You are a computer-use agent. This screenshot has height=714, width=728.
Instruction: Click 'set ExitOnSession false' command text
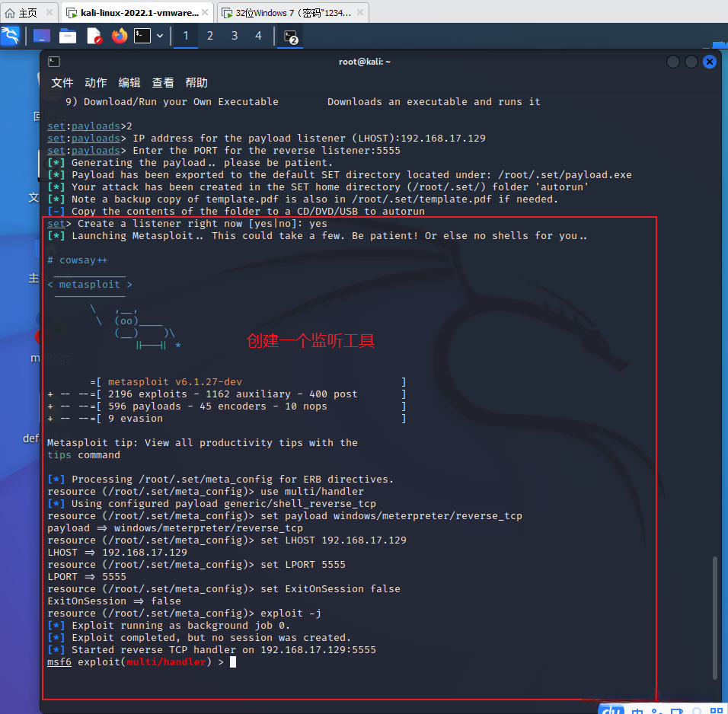coord(330,588)
